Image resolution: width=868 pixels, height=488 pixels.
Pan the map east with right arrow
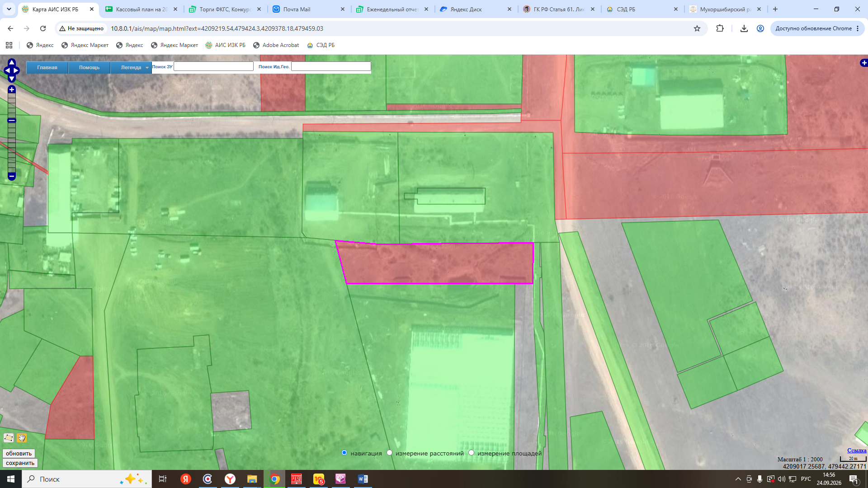[16, 70]
